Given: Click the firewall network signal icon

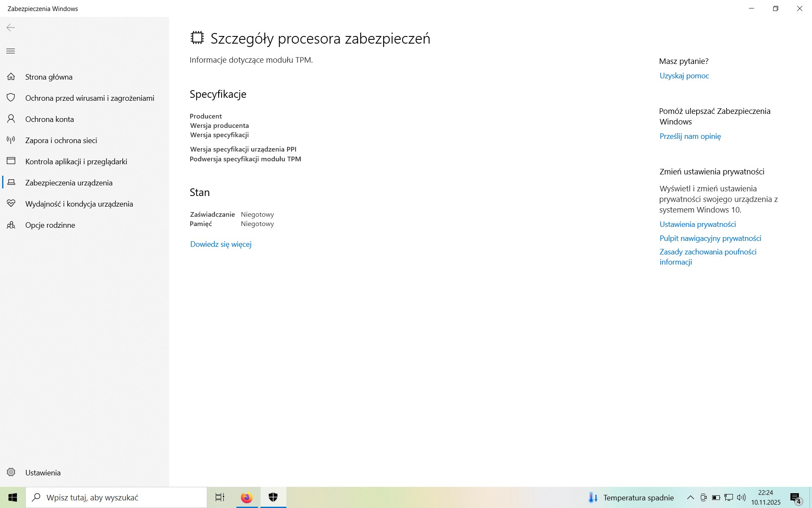Looking at the screenshot, I should point(11,140).
